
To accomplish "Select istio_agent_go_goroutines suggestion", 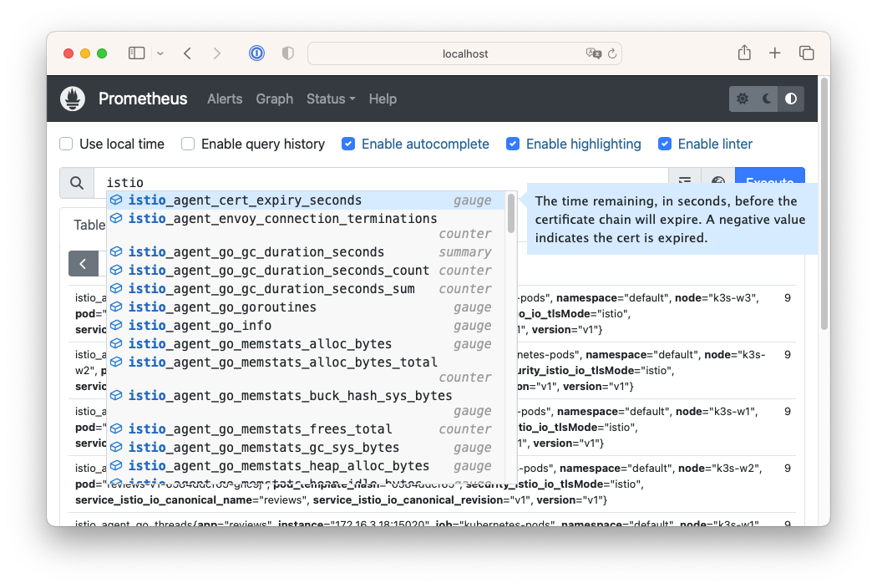I will pos(306,307).
